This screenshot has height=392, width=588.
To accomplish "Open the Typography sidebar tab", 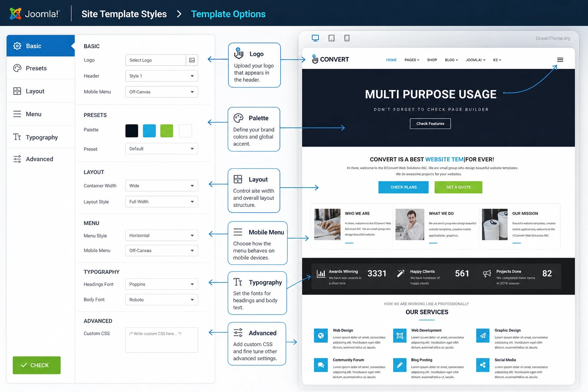I will coord(41,137).
